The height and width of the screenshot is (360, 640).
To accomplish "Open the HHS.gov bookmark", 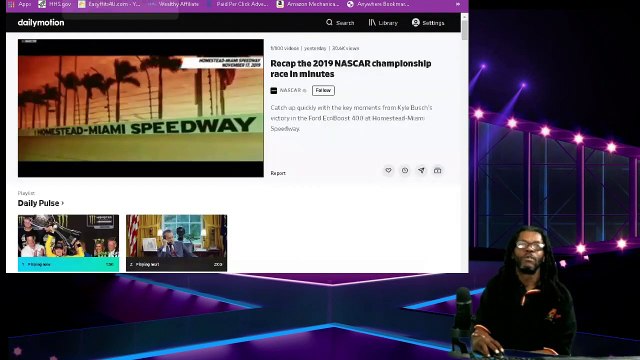I will pyautogui.click(x=55, y=4).
